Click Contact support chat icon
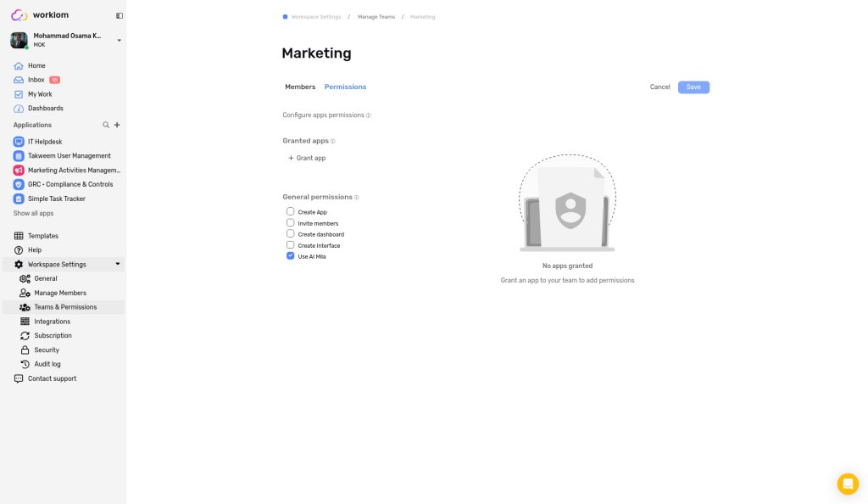868x504 pixels. point(19,378)
